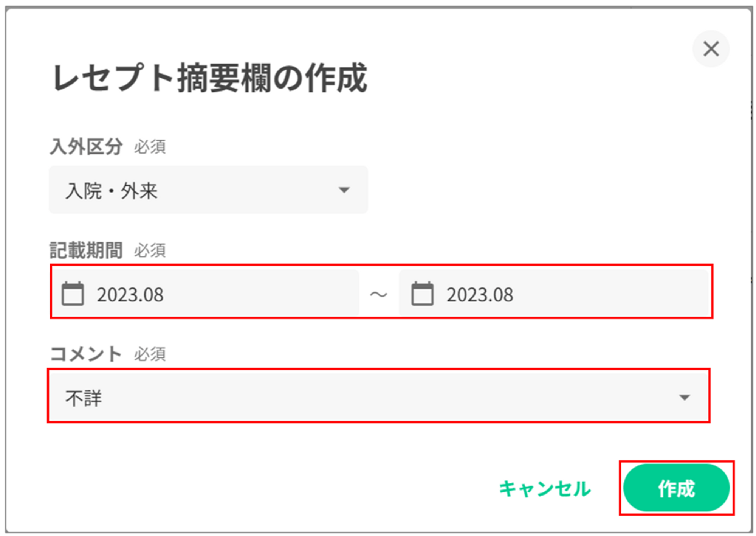Click the ～ separator between the dates
Screen dimensions: 756x536
coord(378,294)
